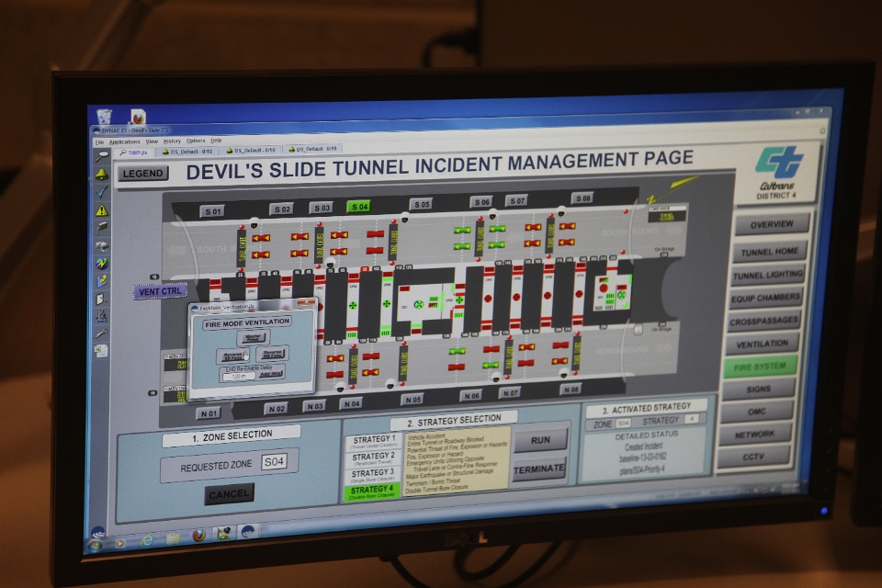Click Master Reset in Fire Mode Ventilation
This screenshot has width=882, height=588.
pos(254,337)
